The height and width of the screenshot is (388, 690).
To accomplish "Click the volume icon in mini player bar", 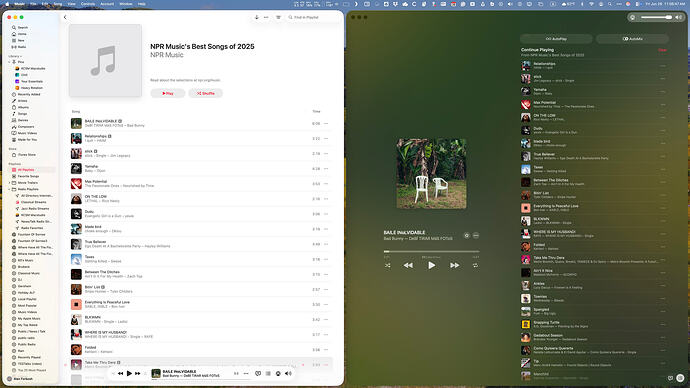I will tap(288, 373).
